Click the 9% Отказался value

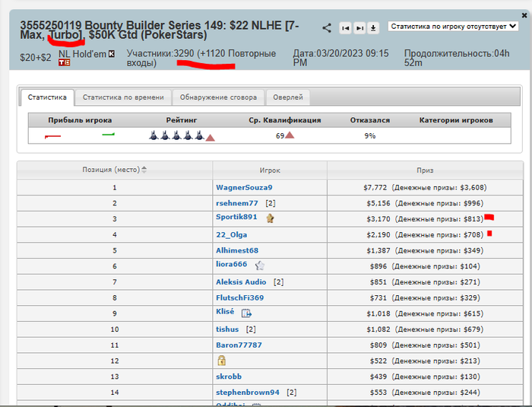click(370, 136)
